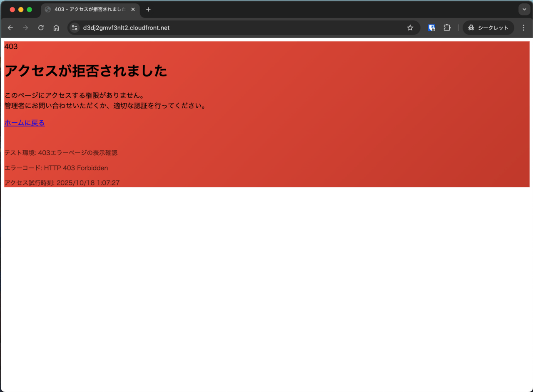533x392 pixels.
Task: Minimize the window with yellow button
Action: click(x=21, y=10)
